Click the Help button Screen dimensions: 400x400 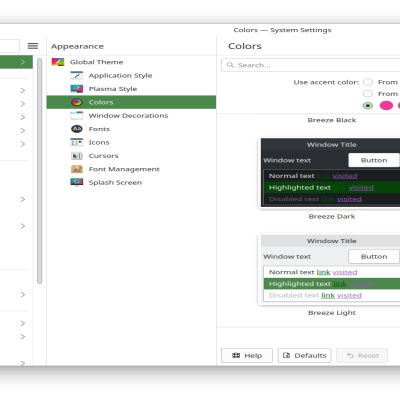pyautogui.click(x=247, y=355)
